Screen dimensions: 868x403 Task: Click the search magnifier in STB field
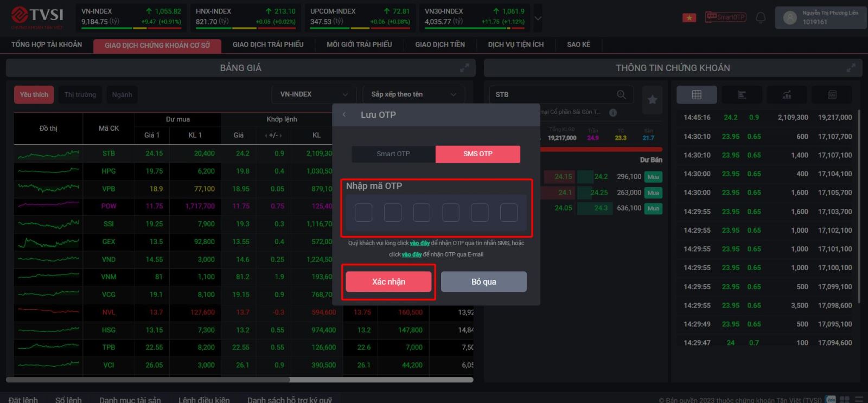(x=621, y=94)
